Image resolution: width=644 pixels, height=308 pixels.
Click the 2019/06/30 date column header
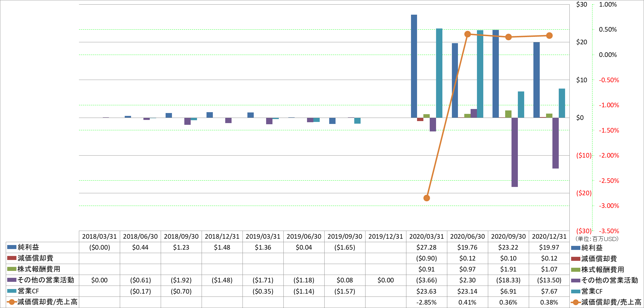[304, 236]
